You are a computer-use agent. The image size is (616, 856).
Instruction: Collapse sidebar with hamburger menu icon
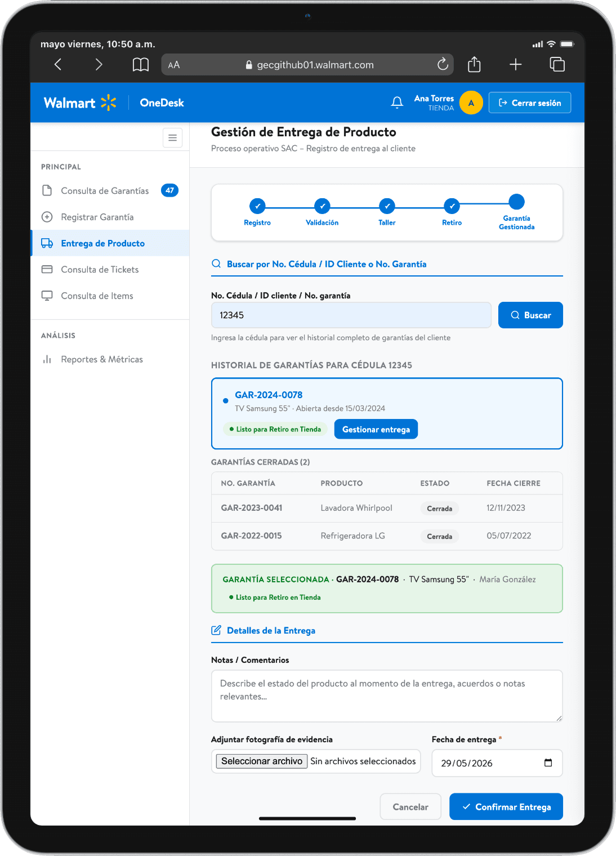point(172,137)
